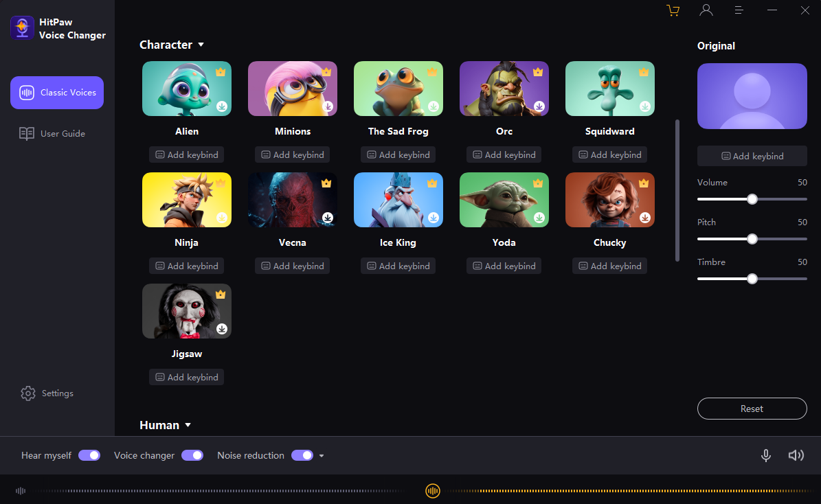Add keybind for The Sad Frog
821x504 pixels.
398,155
